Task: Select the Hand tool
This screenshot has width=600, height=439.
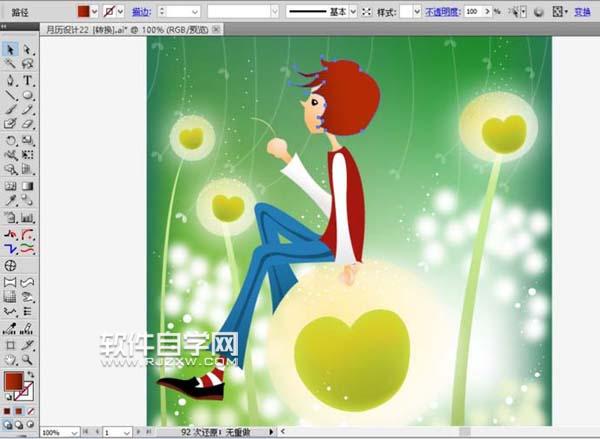Action: click(10, 358)
